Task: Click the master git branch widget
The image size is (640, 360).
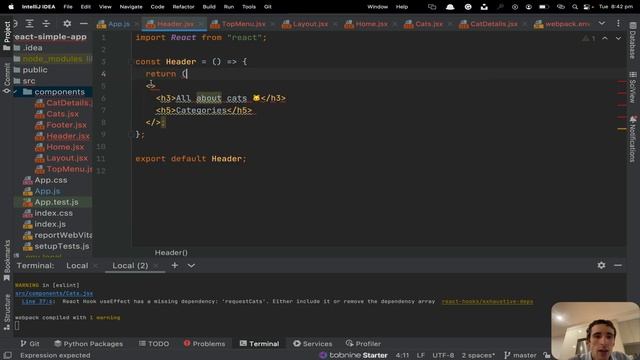Action: click(x=520, y=355)
